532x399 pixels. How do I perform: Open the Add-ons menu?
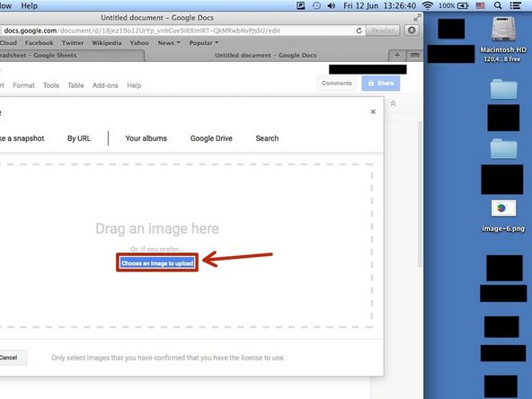click(105, 85)
